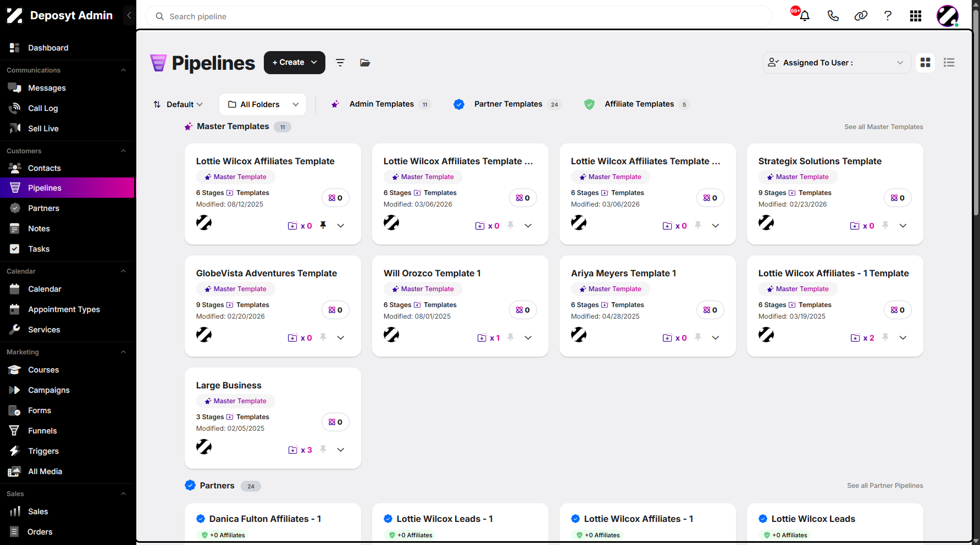Viewport: 980px width, 545px height.
Task: Click the Triggers lightning icon in sidebar
Action: pos(14,451)
